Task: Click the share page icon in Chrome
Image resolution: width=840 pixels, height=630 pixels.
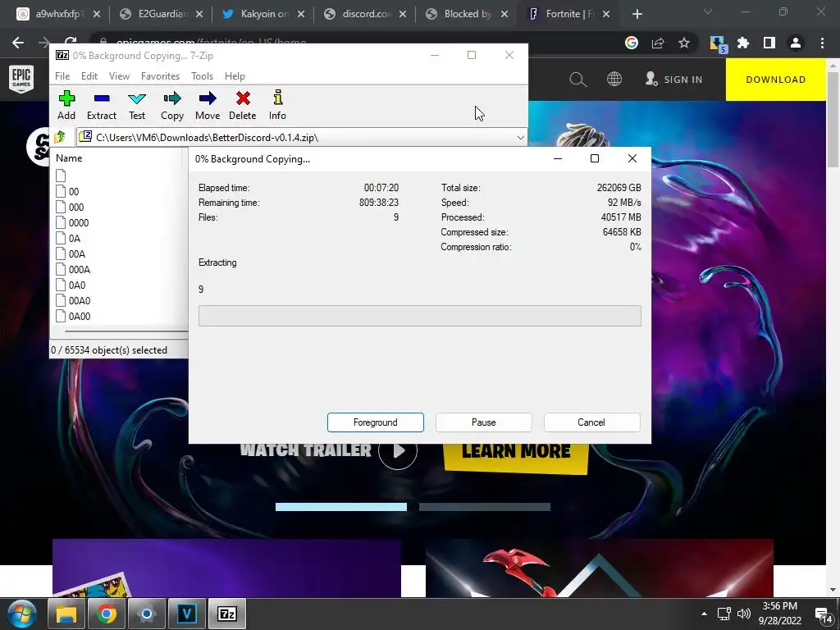Action: point(658,43)
